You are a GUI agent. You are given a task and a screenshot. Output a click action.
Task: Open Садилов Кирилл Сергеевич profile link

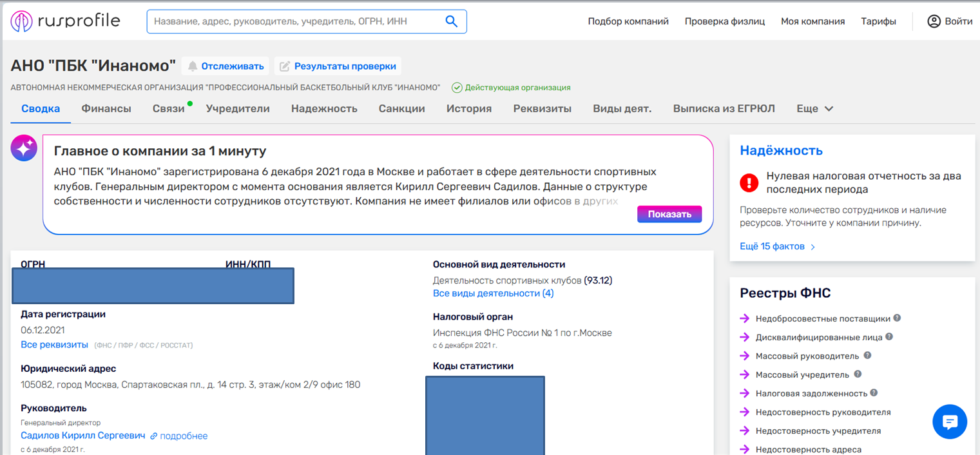click(x=83, y=436)
